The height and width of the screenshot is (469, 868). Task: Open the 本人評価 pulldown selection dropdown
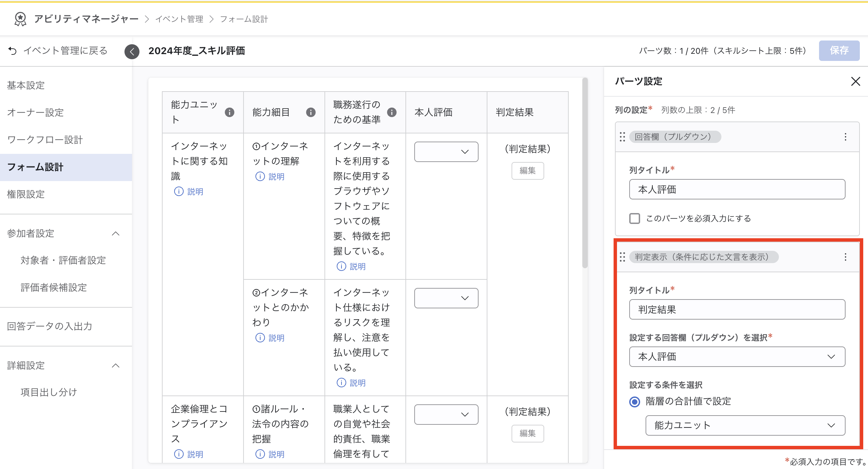pyautogui.click(x=737, y=356)
